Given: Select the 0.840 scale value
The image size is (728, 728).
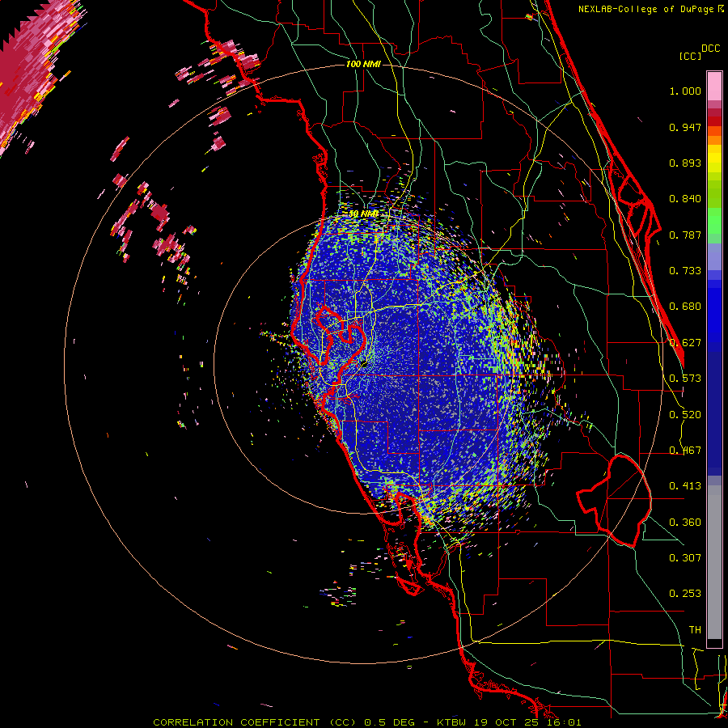Looking at the screenshot, I should pos(685,199).
